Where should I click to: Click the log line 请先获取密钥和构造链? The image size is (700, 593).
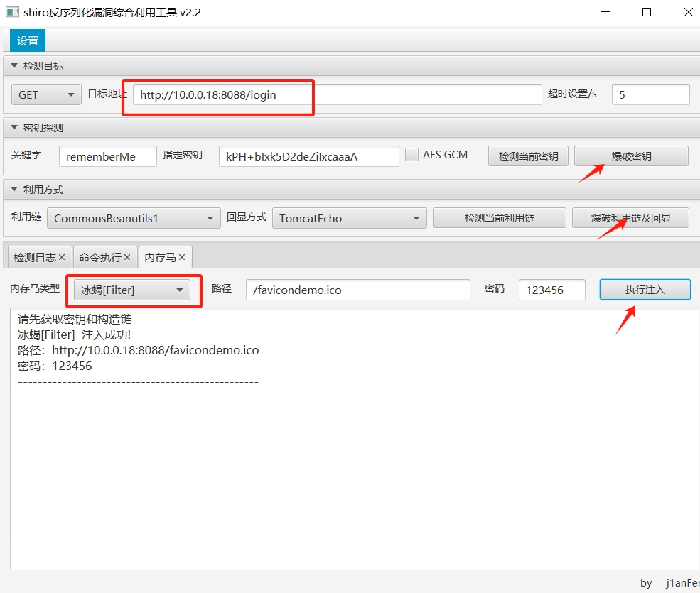(x=75, y=319)
